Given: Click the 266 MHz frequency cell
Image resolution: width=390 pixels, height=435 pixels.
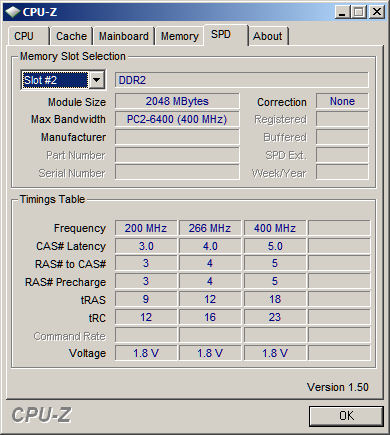Looking at the screenshot, I should click(x=210, y=228).
